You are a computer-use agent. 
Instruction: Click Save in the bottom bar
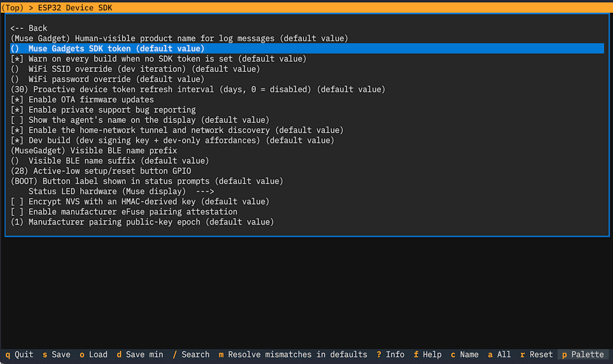click(x=57, y=354)
